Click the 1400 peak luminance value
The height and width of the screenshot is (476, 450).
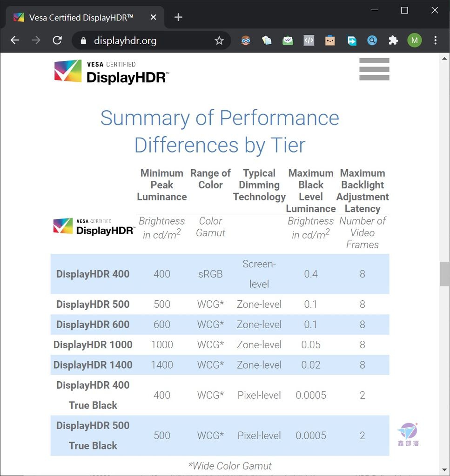click(x=162, y=364)
